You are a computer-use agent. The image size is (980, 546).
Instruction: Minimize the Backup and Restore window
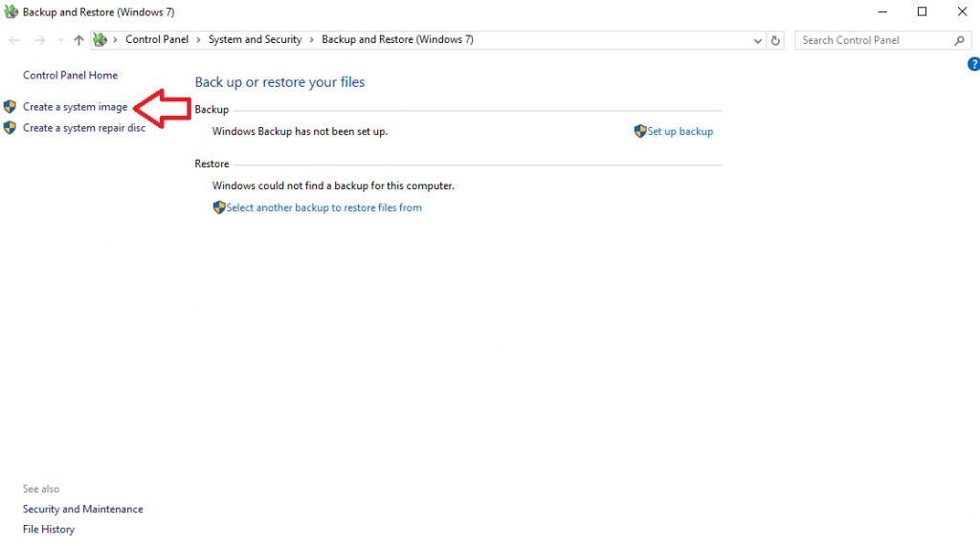882,11
